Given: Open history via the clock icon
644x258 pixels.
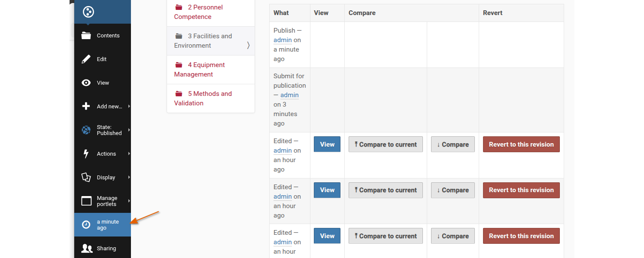Looking at the screenshot, I should (86, 224).
